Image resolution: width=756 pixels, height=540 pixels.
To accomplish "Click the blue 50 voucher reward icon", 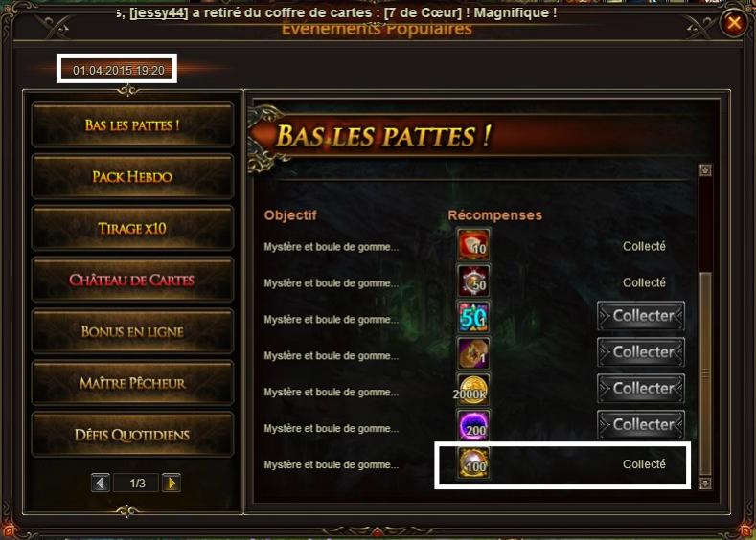I will point(473,317).
